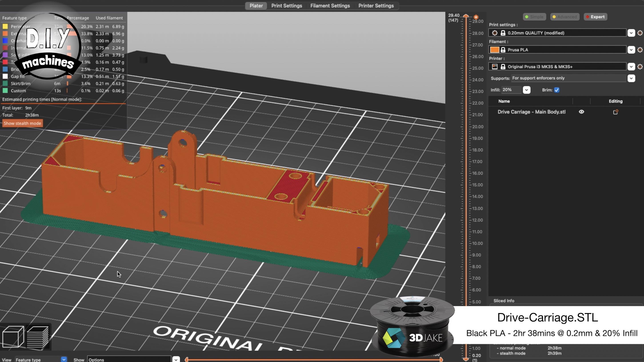Select Expert mode

click(x=595, y=17)
